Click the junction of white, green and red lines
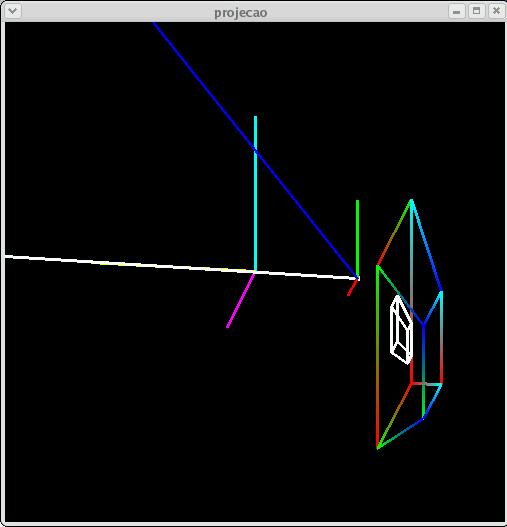 pyautogui.click(x=358, y=278)
